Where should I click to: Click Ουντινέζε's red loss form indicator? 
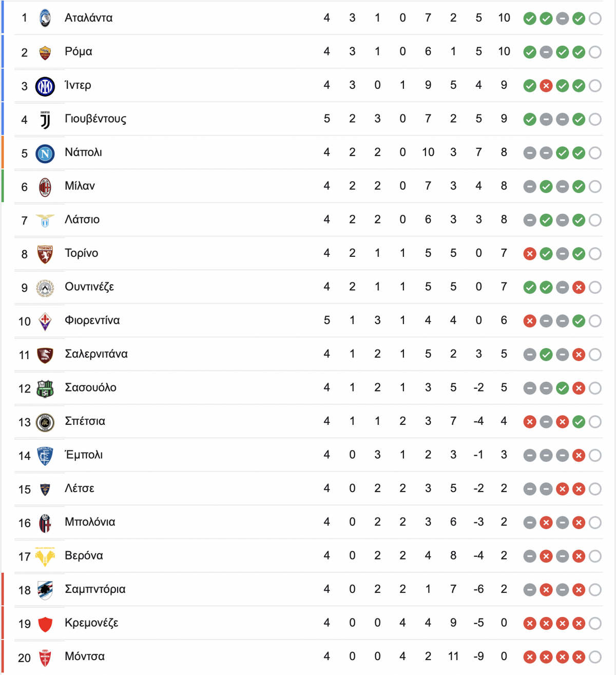pos(579,288)
